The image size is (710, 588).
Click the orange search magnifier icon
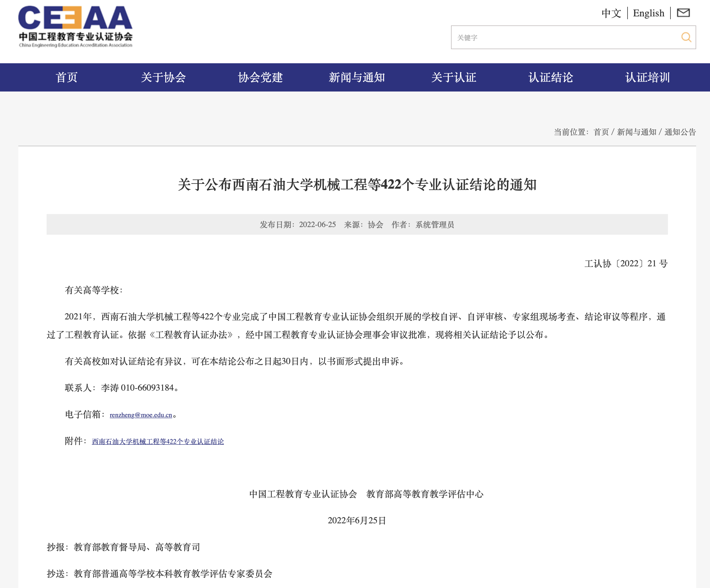(x=686, y=37)
